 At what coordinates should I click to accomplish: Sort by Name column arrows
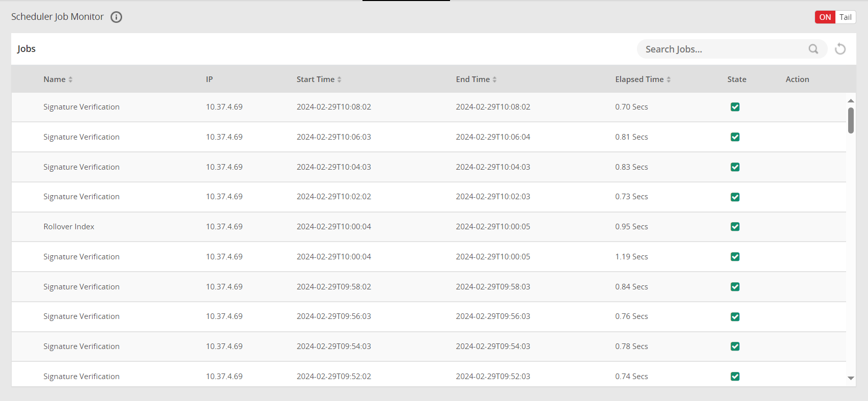71,79
